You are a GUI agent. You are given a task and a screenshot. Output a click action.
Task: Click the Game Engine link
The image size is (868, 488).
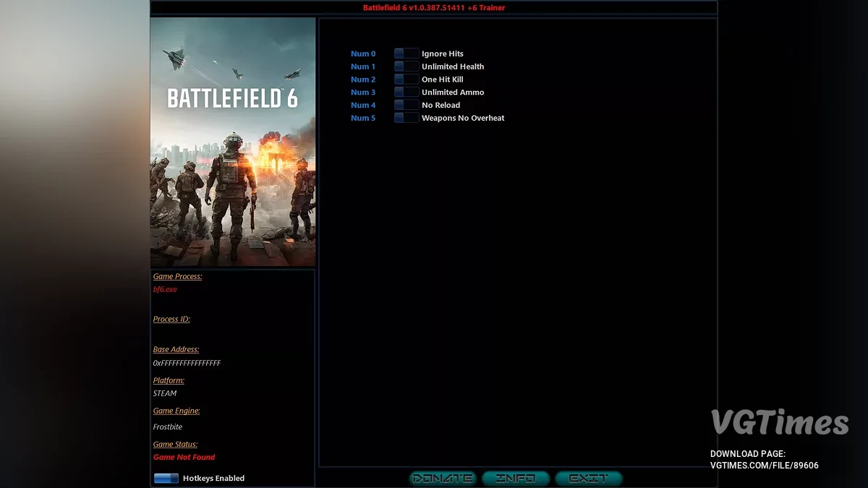point(176,411)
